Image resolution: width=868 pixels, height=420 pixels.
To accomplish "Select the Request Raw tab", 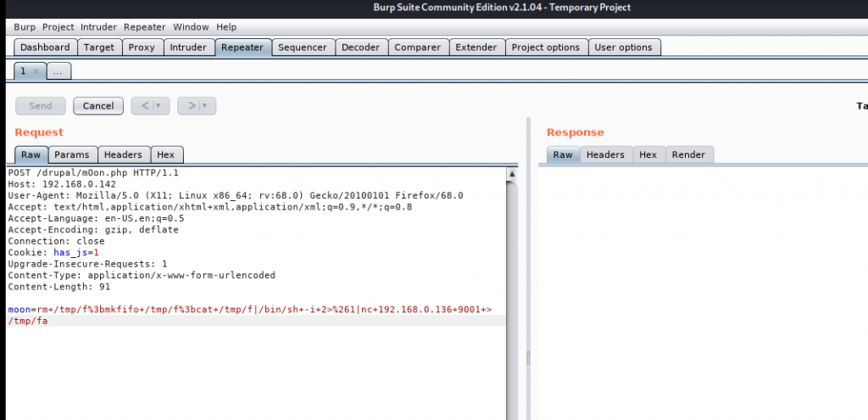I will click(31, 154).
